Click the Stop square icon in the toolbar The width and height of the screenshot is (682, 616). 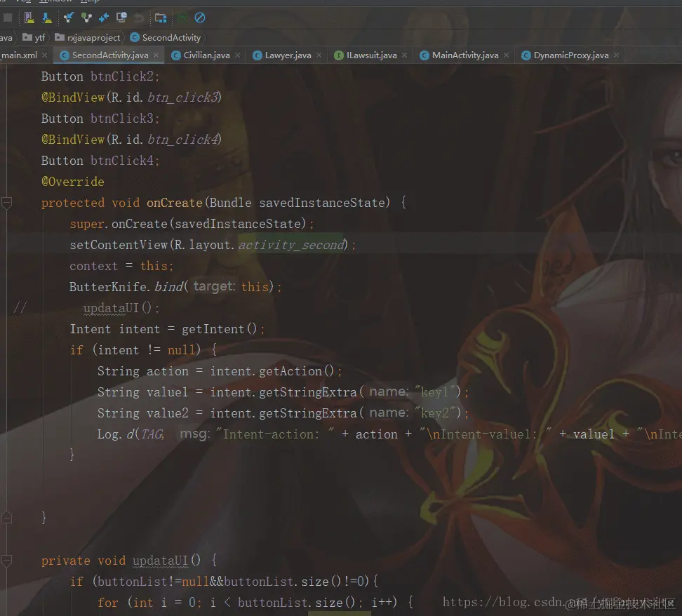tap(8, 18)
